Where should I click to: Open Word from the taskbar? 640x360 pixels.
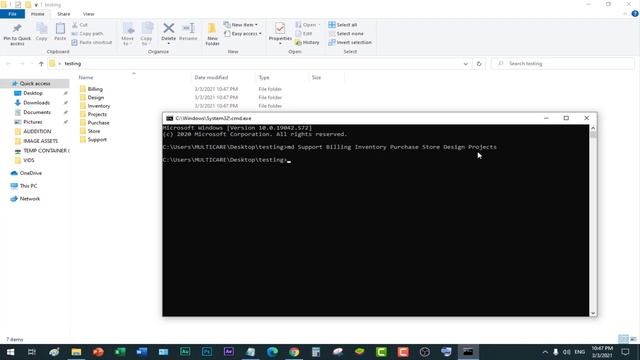click(x=142, y=352)
